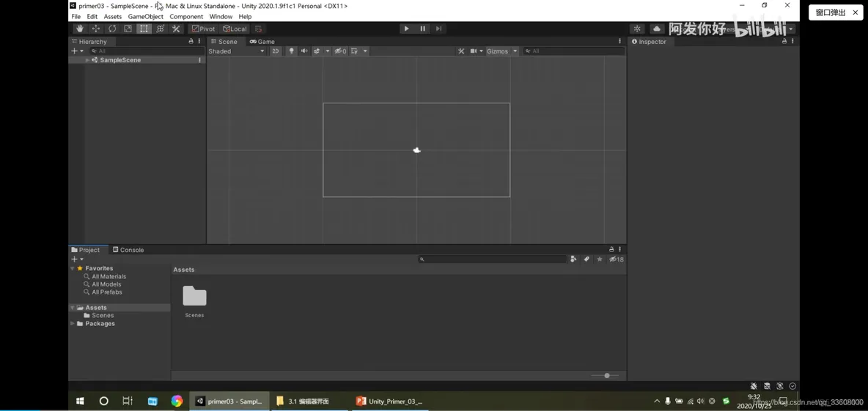The height and width of the screenshot is (411, 868).
Task: Switch to the Game tab
Action: tap(262, 42)
